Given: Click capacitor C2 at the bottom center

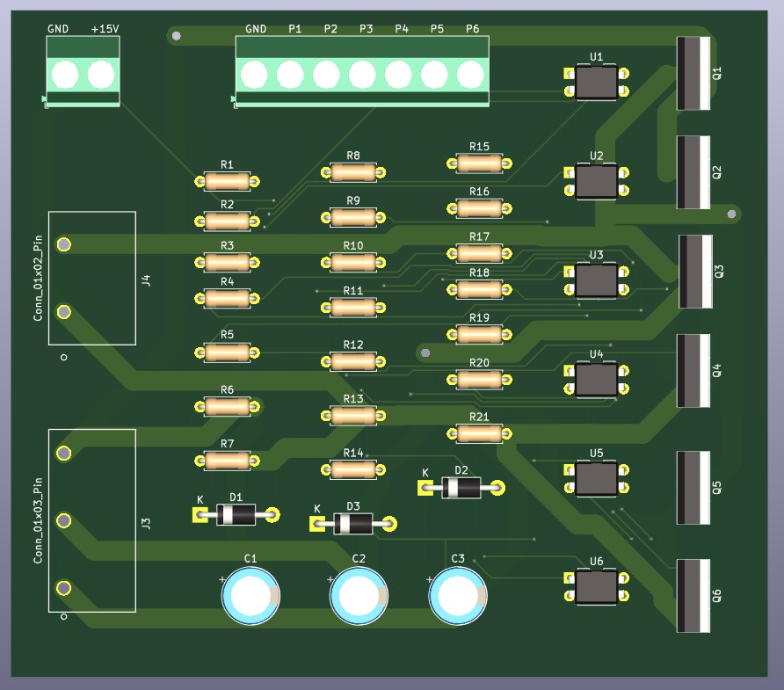Looking at the screenshot, I should (359, 595).
